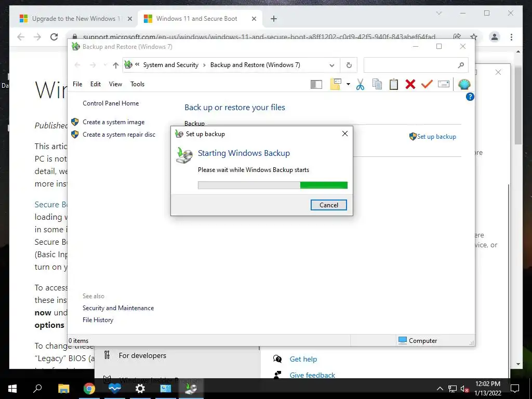
Task: Open Chrome three-dot menu
Action: tap(511, 37)
